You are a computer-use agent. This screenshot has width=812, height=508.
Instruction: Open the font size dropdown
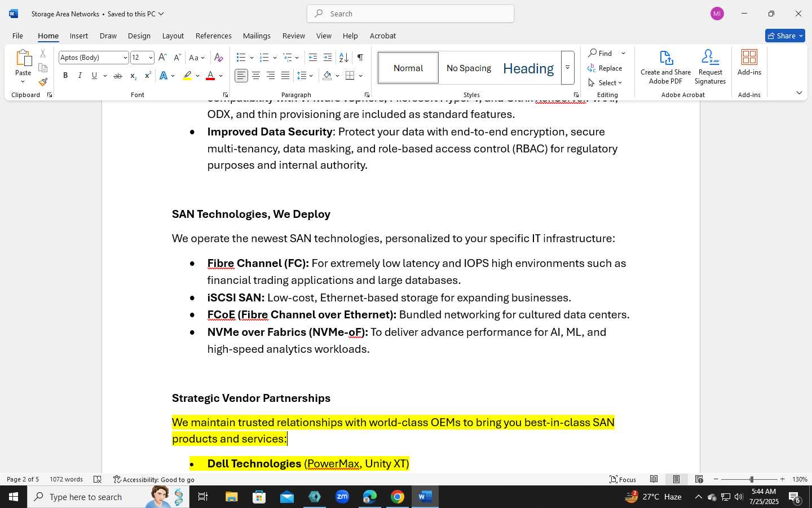(151, 58)
